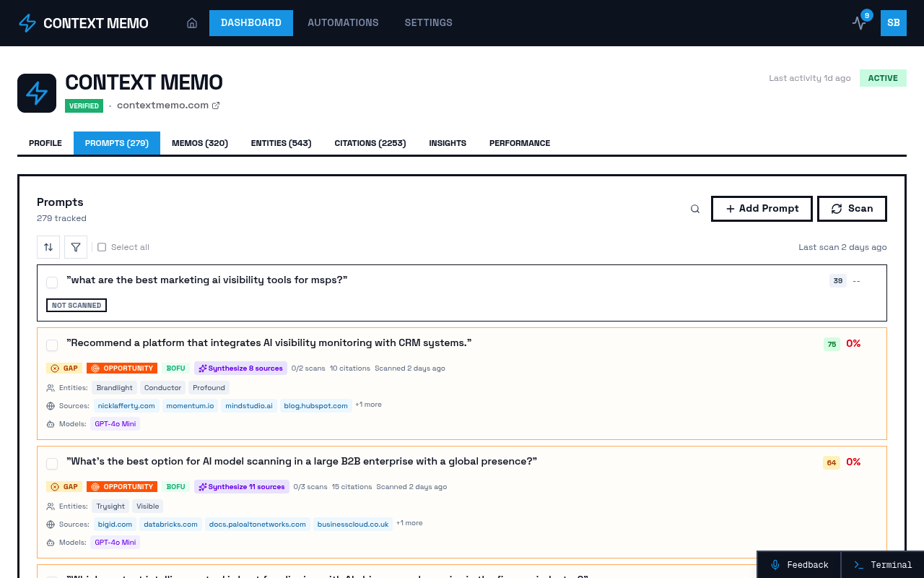Open the Terminal panel icon

[858, 565]
